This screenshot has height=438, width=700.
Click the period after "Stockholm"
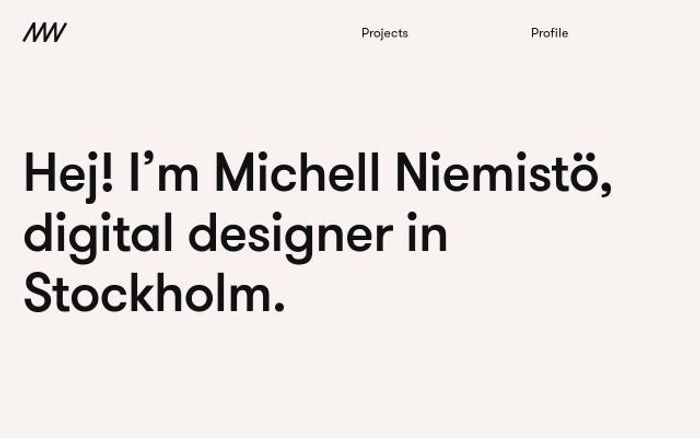[x=279, y=308]
